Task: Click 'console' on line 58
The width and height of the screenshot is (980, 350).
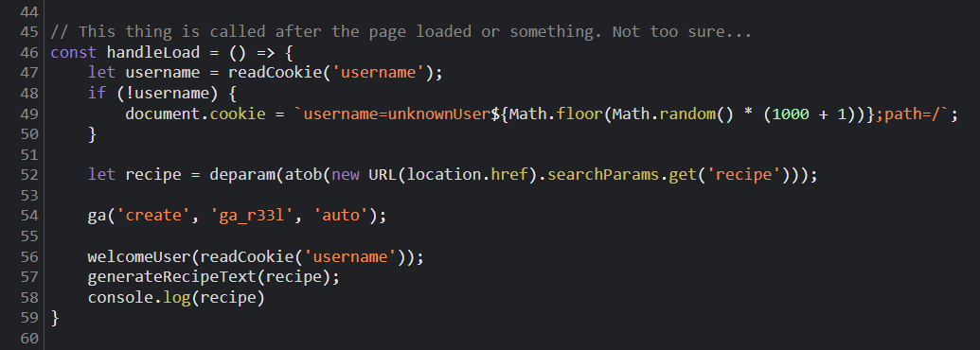Action: [x=120, y=298]
